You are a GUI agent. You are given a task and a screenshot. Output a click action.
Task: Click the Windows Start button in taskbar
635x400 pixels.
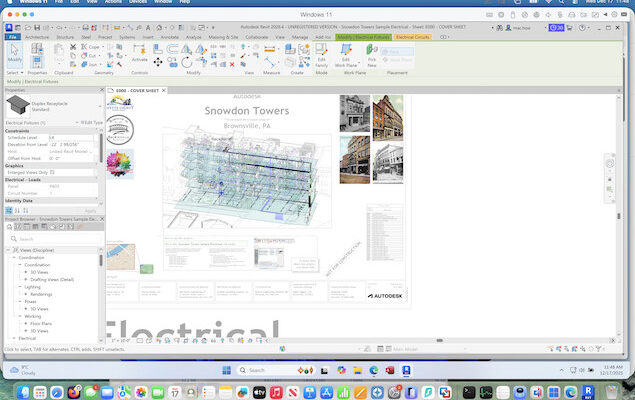pyautogui.click(x=226, y=370)
